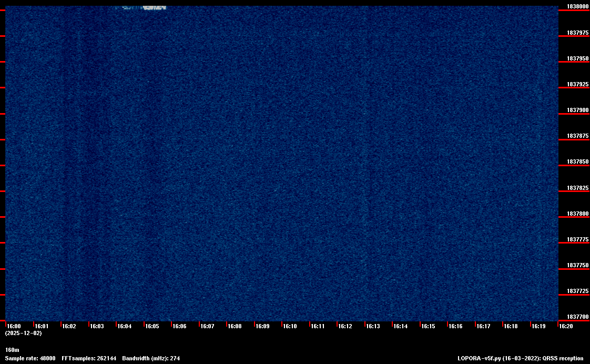Image resolution: width=590 pixels, height=364 pixels.
Task: Click the LOPORA-v5f.py QRSS reception caption
Action: pos(521,358)
